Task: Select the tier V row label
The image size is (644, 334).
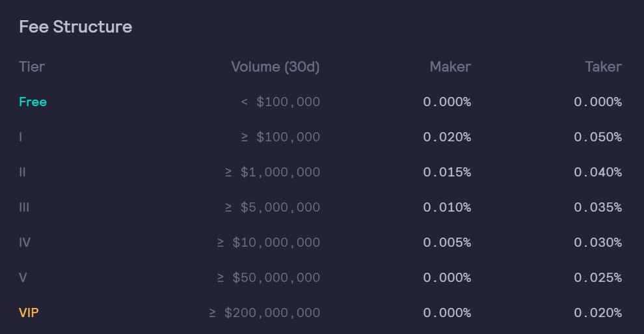Action: [23, 277]
